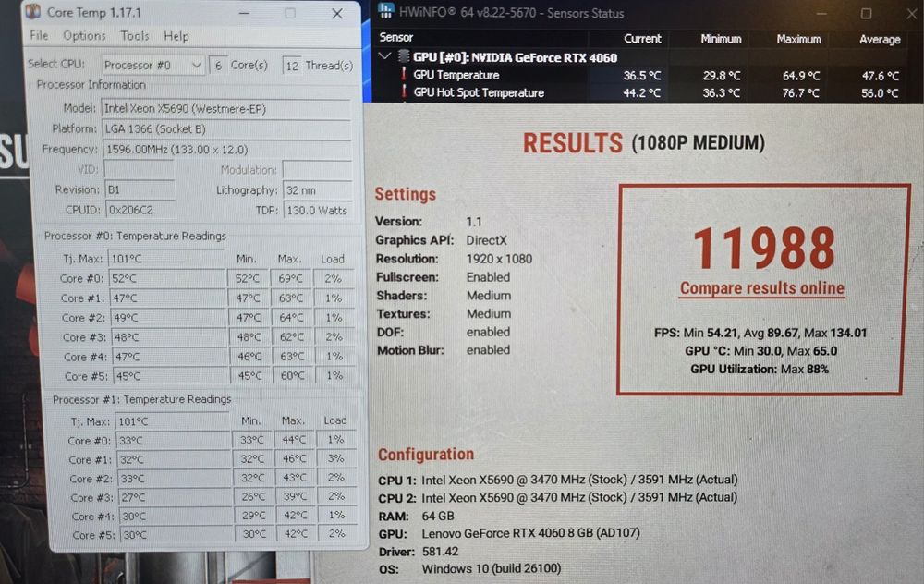924x584 pixels.
Task: Open the Select CPU Processor #0 dropdown
Action: click(x=153, y=65)
